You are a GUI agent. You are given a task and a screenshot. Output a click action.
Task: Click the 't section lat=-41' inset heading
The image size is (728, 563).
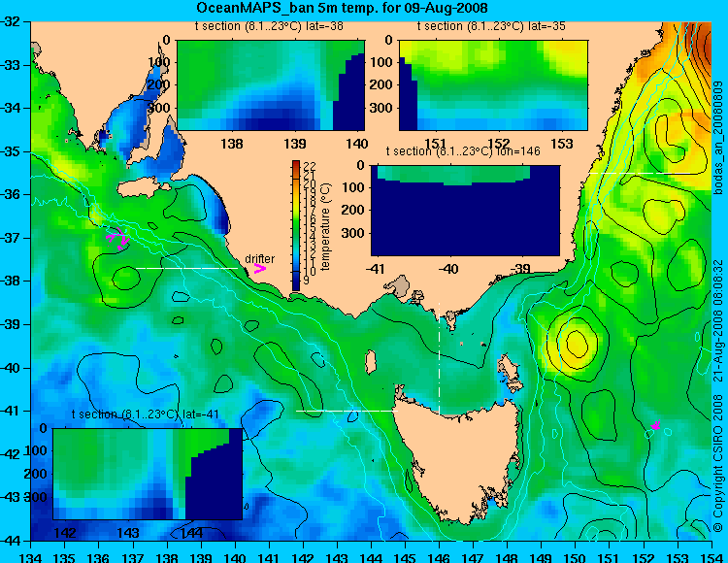tap(146, 414)
